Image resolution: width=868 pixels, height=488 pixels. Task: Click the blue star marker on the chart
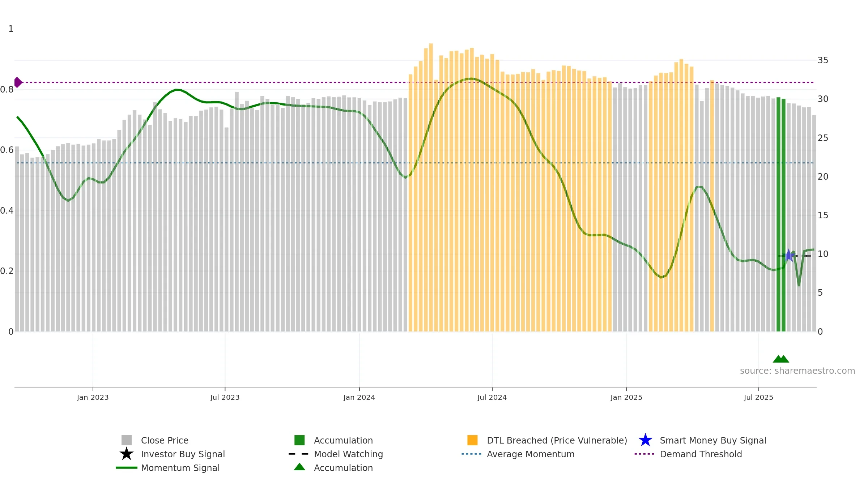[789, 256]
